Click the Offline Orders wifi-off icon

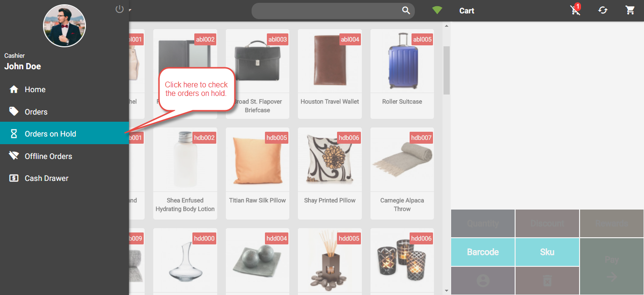click(14, 156)
